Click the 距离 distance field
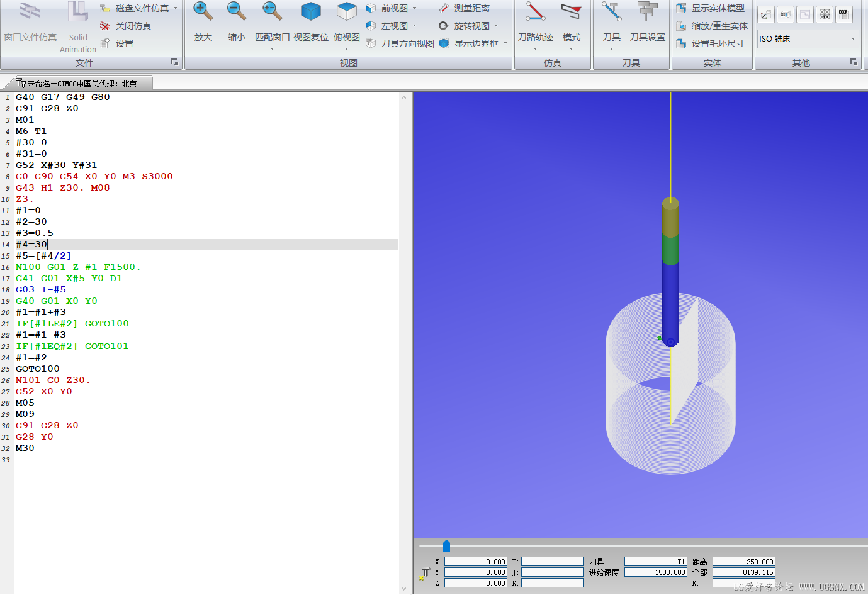Image resolution: width=868 pixels, height=595 pixels. tap(743, 562)
